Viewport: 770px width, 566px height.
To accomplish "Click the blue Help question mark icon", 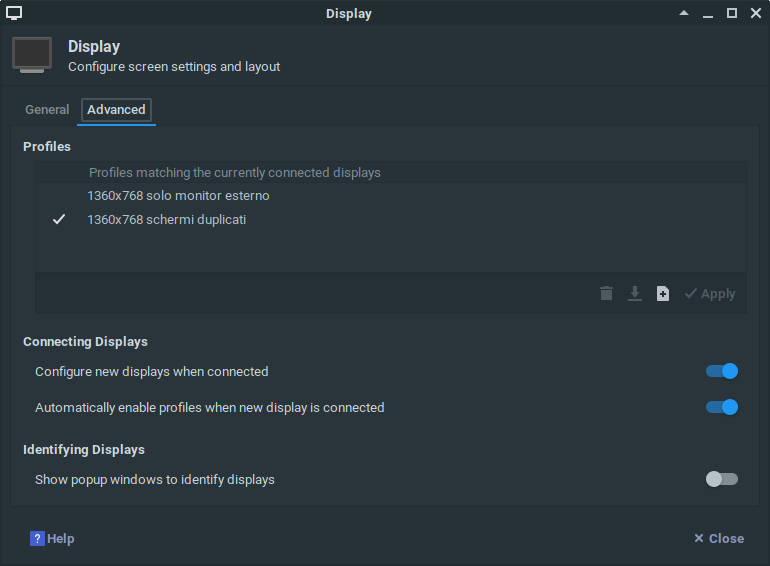I will click(37, 538).
